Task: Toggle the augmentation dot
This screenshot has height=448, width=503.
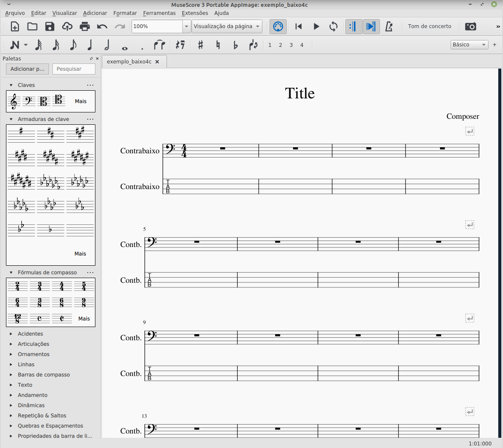Action: pyautogui.click(x=142, y=49)
